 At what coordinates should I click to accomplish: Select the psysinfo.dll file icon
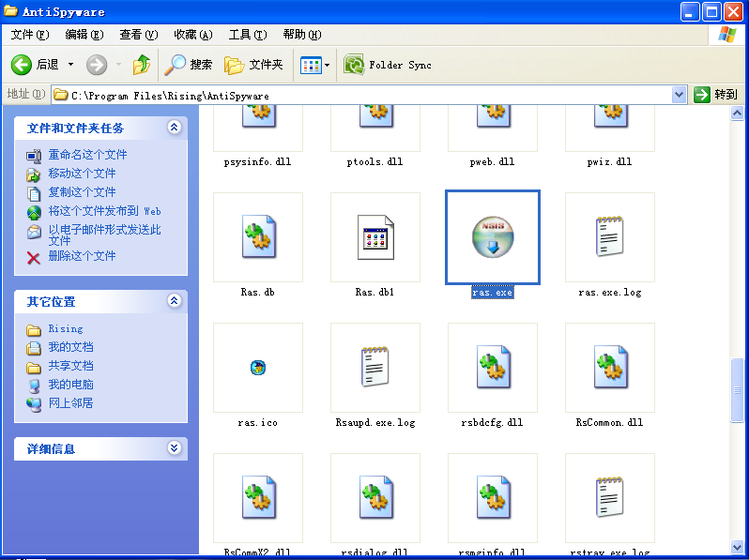point(258,117)
